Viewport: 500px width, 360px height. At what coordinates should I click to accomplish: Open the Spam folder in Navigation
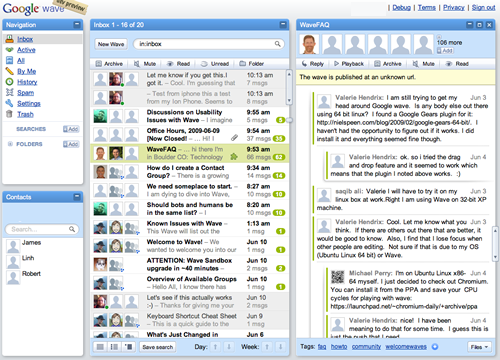pyautogui.click(x=26, y=93)
